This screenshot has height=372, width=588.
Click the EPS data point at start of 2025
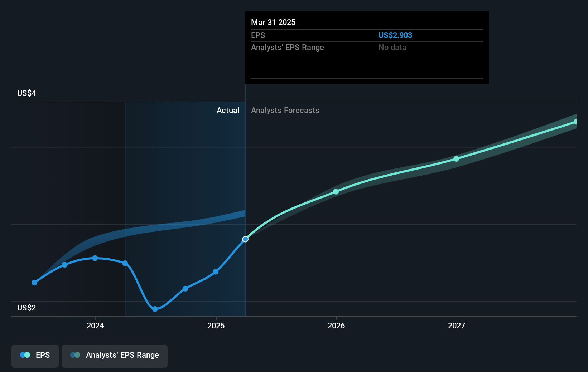pos(216,272)
